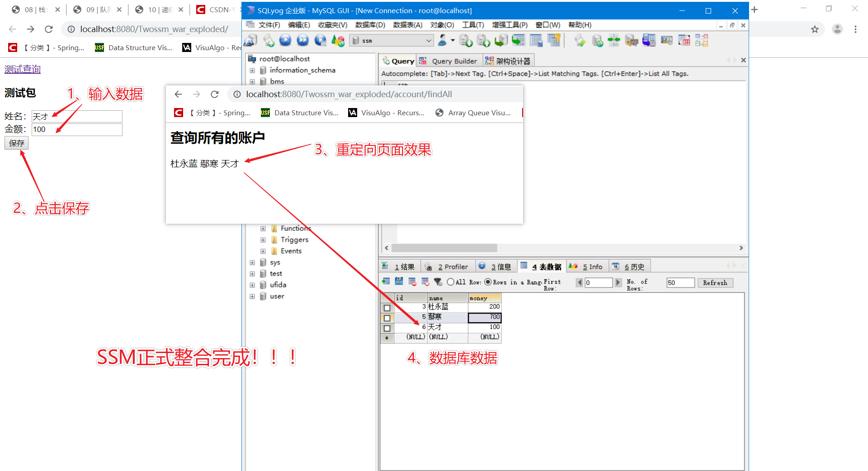Select the All rows radio button
Screen dimensions: 868x471
451,282
